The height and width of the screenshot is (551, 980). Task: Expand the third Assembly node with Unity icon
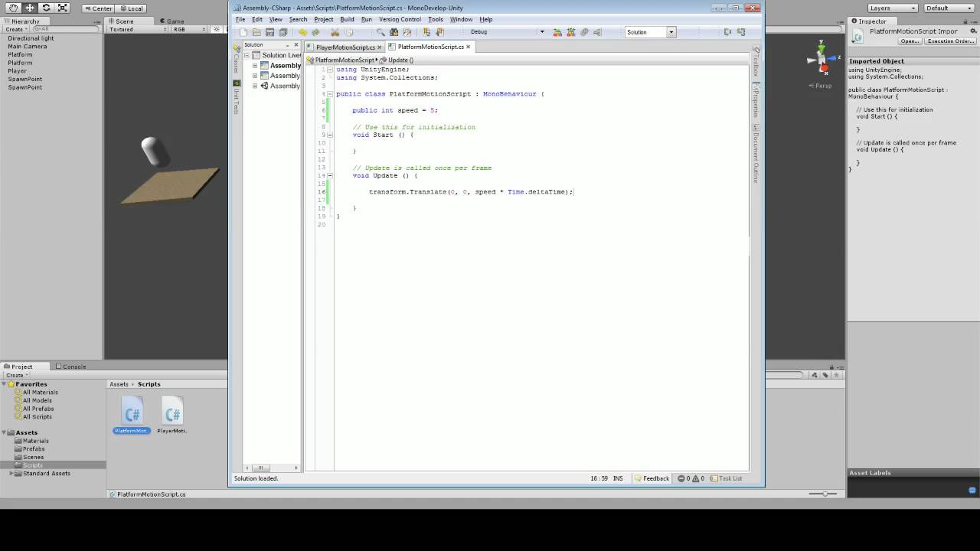(x=255, y=86)
